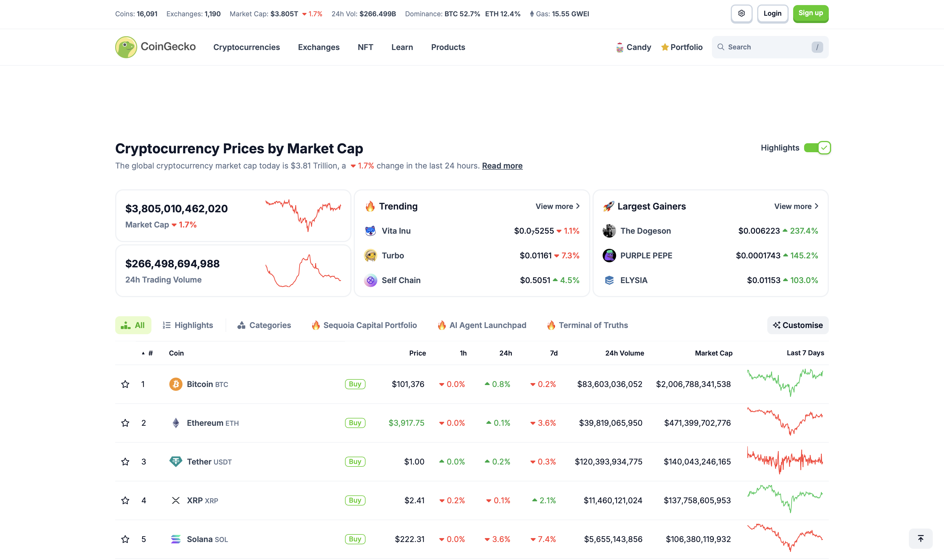Image resolution: width=944 pixels, height=560 pixels.
Task: Click the Solana logo icon
Action: (x=176, y=539)
